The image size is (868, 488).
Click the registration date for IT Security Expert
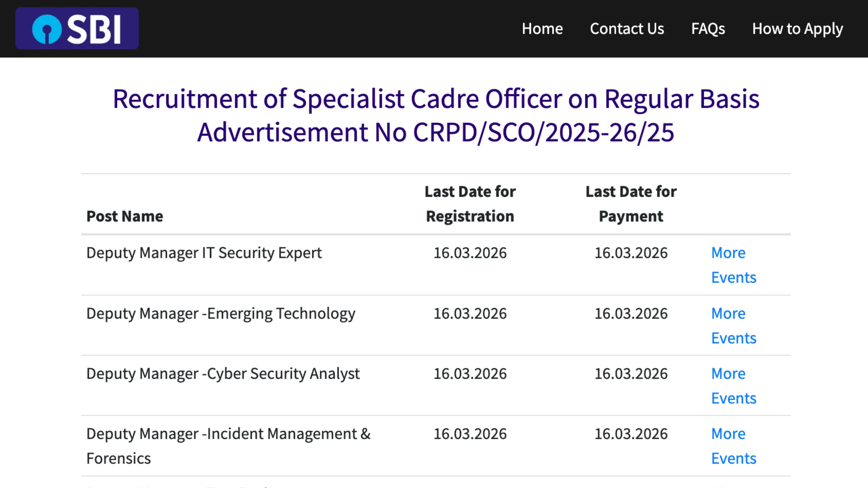[470, 252]
